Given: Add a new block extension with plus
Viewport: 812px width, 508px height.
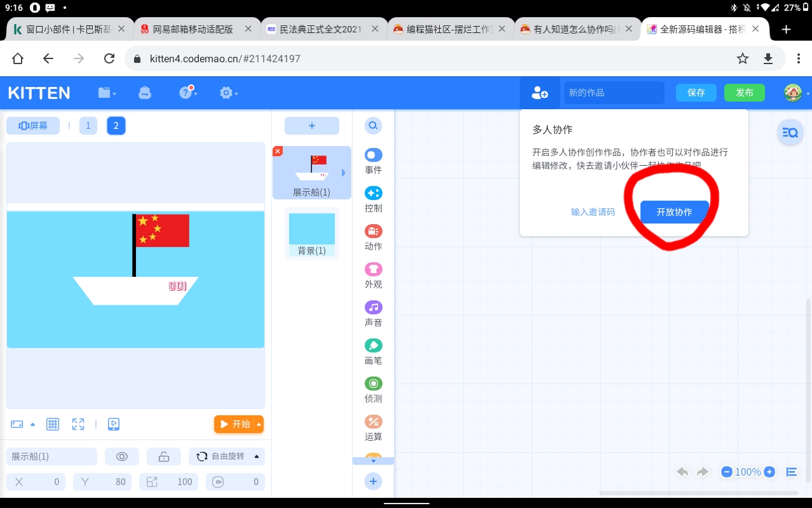Looking at the screenshot, I should (x=373, y=481).
